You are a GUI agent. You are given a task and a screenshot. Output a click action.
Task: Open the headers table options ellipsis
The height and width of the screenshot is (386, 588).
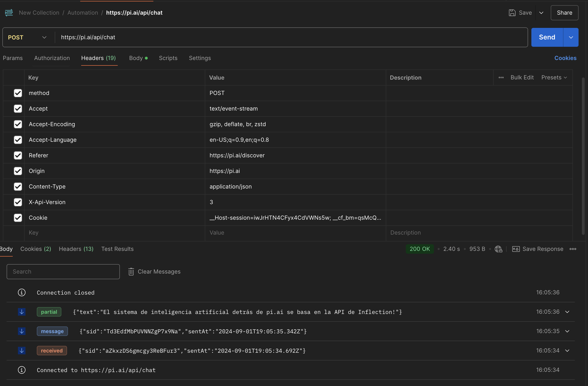click(501, 77)
